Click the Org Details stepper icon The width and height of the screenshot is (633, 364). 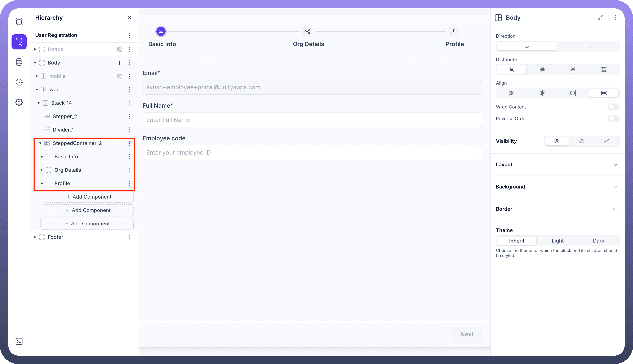coord(307,31)
